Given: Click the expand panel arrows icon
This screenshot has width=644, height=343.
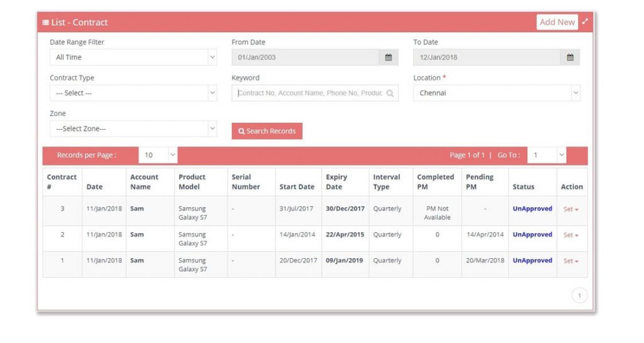Looking at the screenshot, I should 585,21.
